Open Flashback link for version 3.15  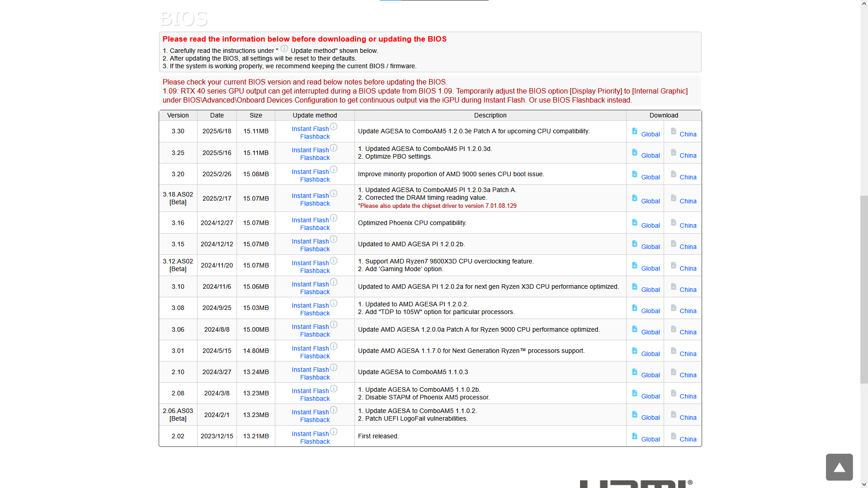tap(315, 249)
